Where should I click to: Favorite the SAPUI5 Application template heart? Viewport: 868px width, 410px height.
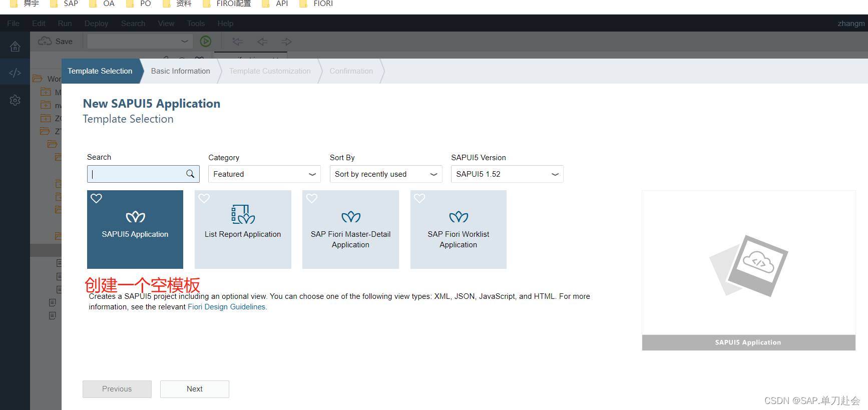(97, 198)
